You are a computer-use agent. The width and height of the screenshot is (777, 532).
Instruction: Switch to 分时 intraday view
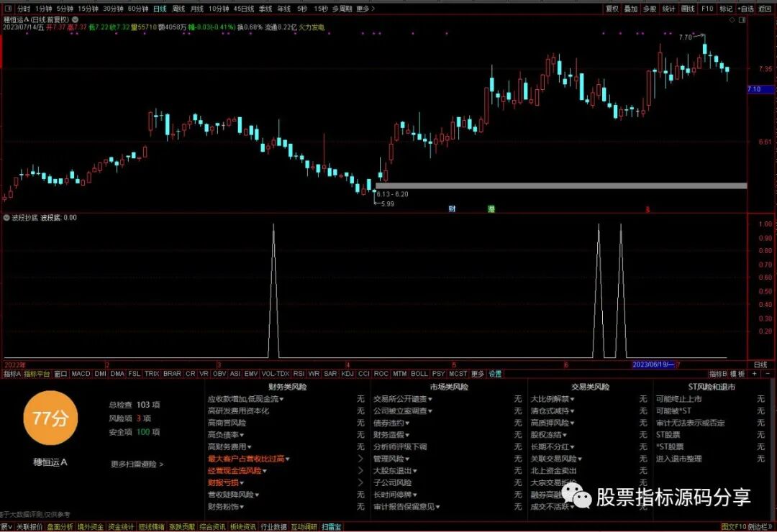point(23,9)
